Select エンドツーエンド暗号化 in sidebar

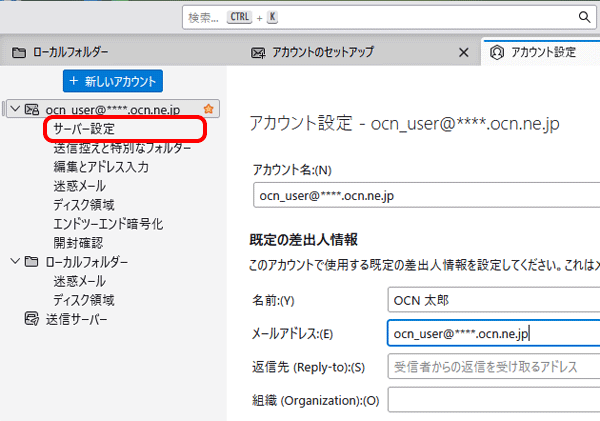coord(108,224)
